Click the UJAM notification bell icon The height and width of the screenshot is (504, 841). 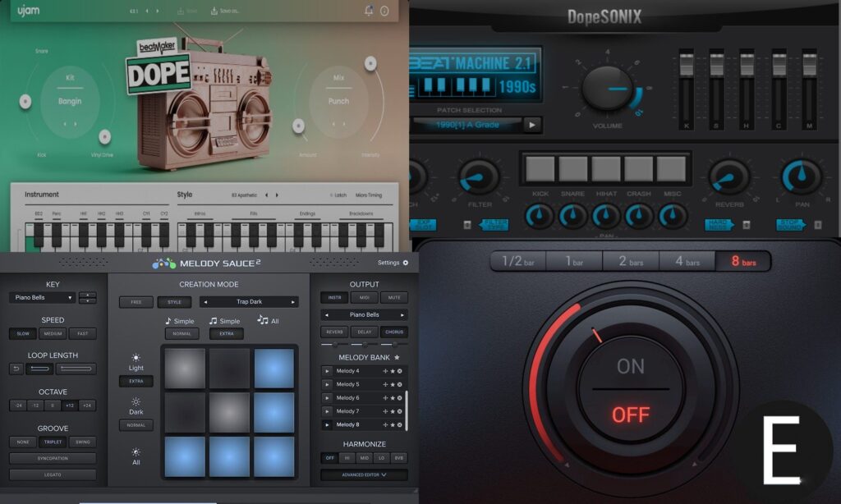pyautogui.click(x=368, y=11)
